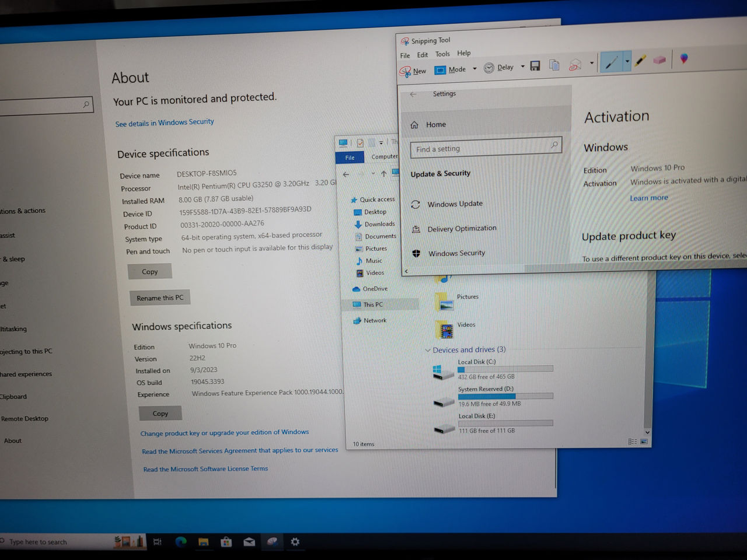Viewport: 747px width, 560px height.
Task: Save the snip with the floppy disk icon
Action: [x=535, y=66]
